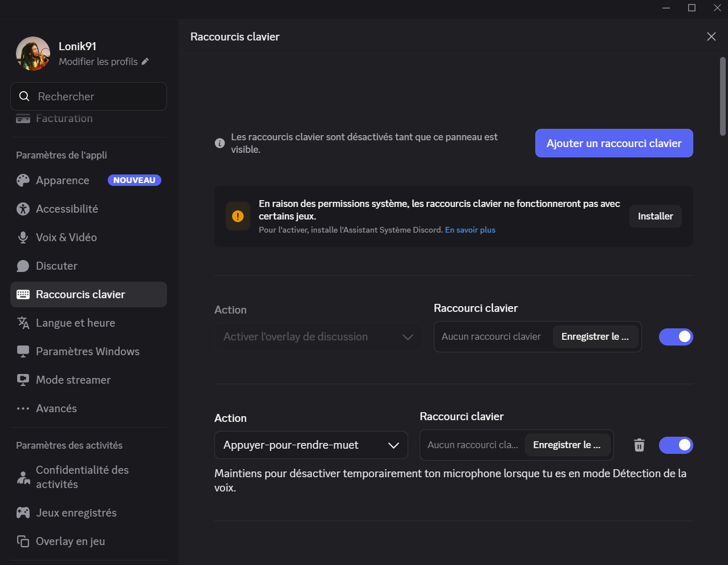Click the Paramètres Windows monitor icon
The image size is (728, 565).
(23, 351)
